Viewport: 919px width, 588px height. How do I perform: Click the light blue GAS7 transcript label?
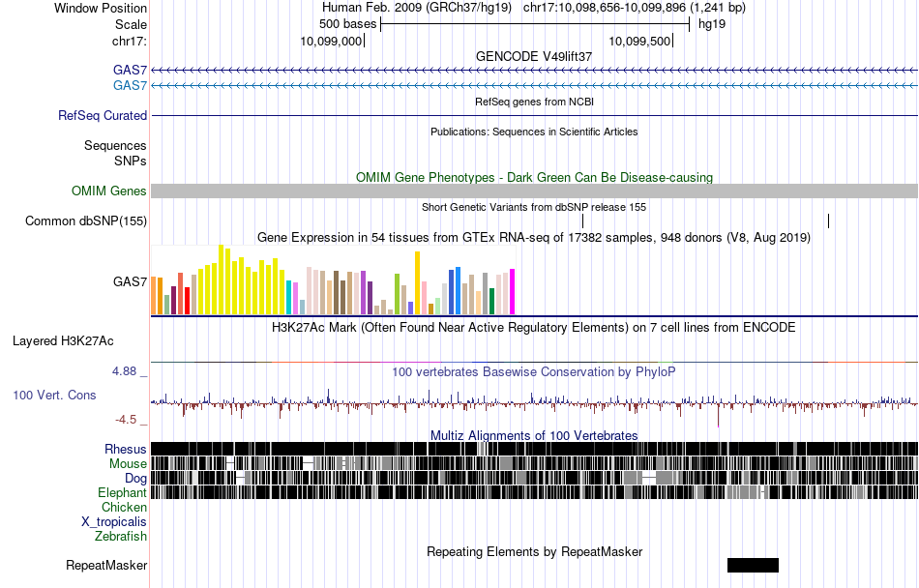coord(131,85)
